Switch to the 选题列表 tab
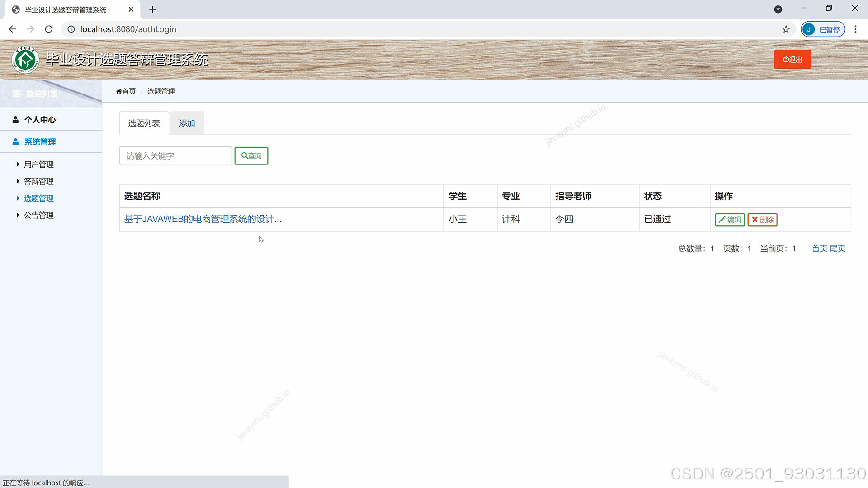This screenshot has height=488, width=868. (x=144, y=123)
